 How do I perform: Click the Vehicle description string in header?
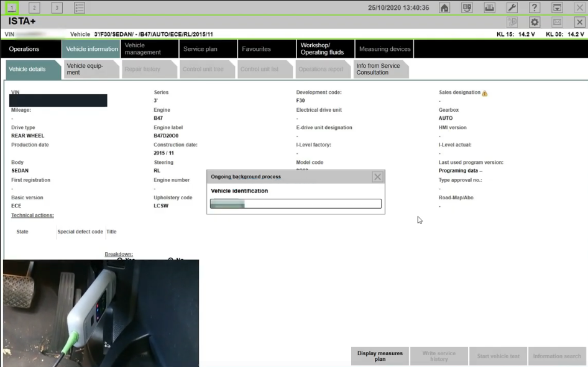pyautogui.click(x=154, y=34)
